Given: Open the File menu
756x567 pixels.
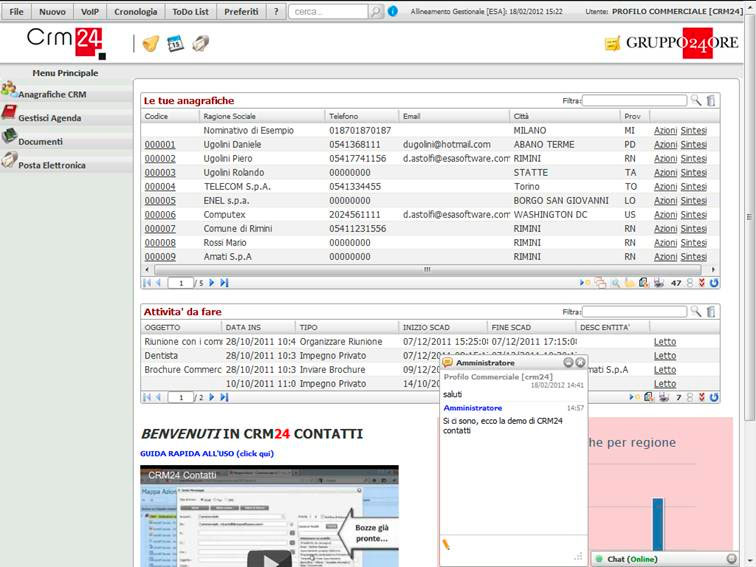Looking at the screenshot, I should pyautogui.click(x=16, y=12).
